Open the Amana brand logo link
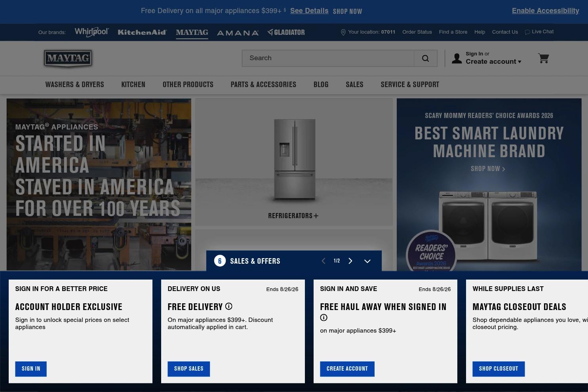This screenshot has width=588, height=392. coord(238,33)
